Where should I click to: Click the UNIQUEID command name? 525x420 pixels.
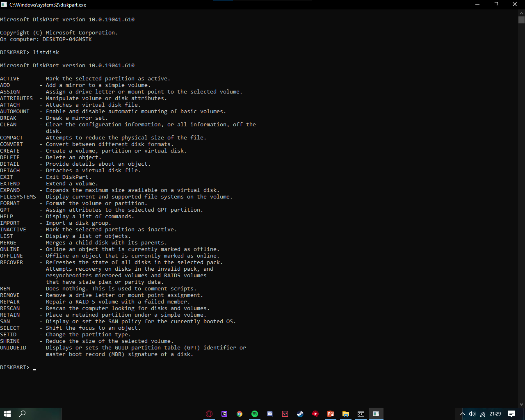click(x=13, y=348)
